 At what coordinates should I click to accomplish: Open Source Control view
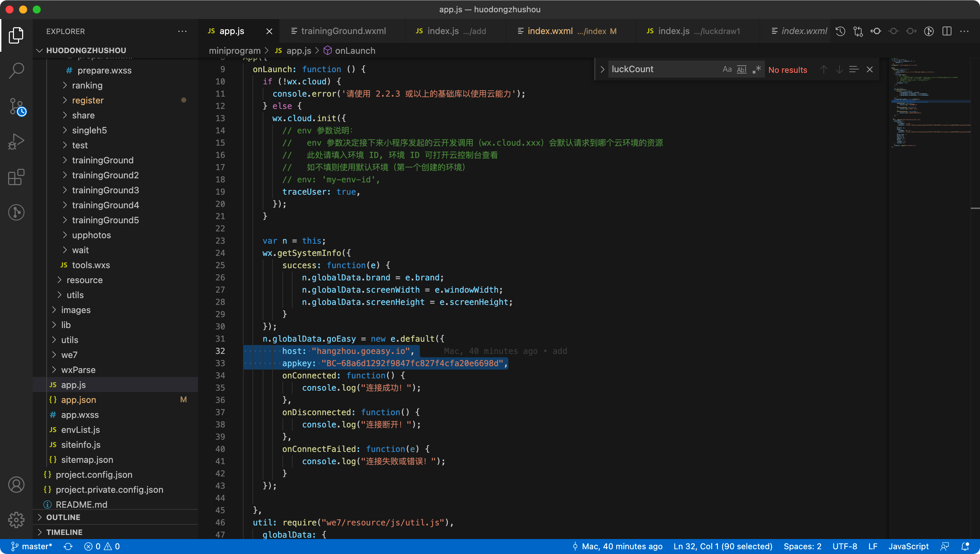point(16,107)
